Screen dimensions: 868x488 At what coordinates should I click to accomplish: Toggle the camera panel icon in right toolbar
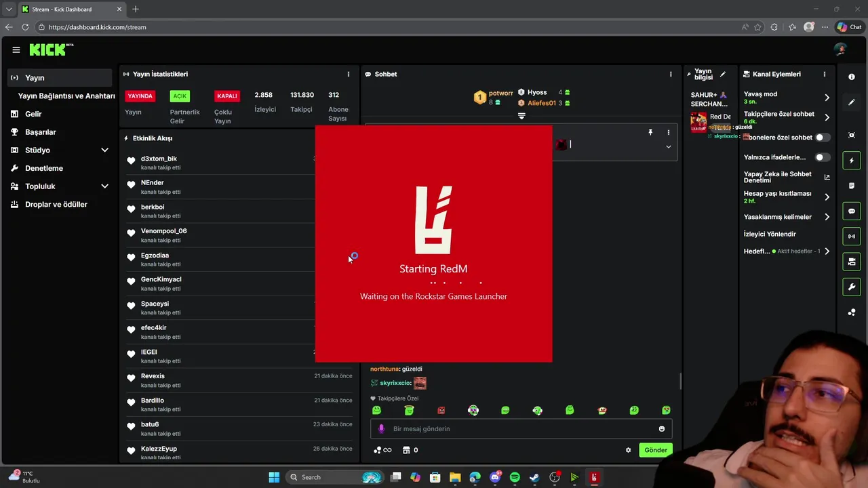point(852,262)
